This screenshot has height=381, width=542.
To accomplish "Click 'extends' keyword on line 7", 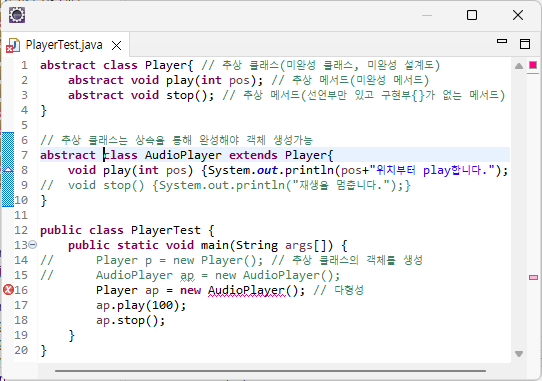I will coord(253,155).
